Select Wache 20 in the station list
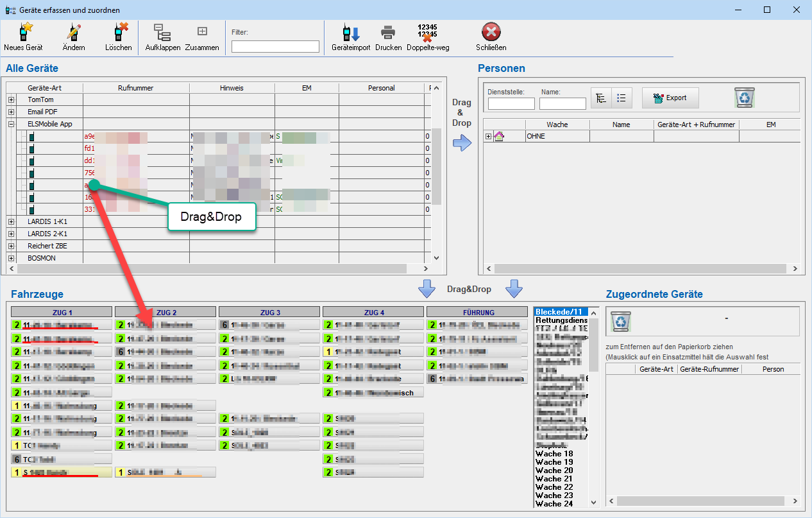Screen dimensions: 812x518 pos(562,471)
